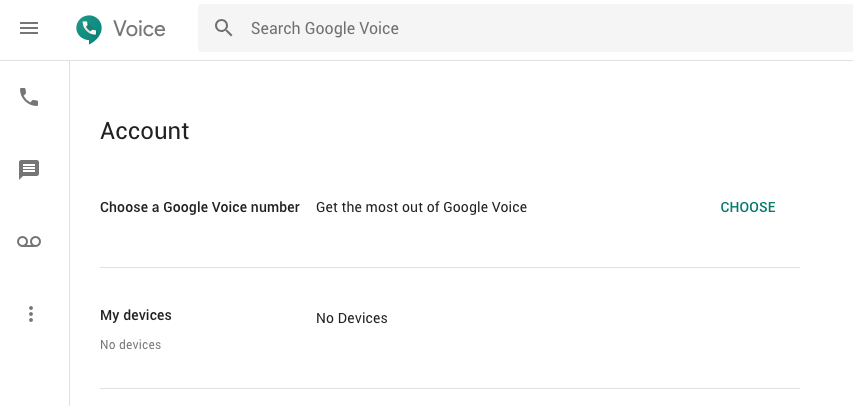This screenshot has height=406, width=853.
Task: Click the sidebar's vertical border line
Action: tap(69, 230)
